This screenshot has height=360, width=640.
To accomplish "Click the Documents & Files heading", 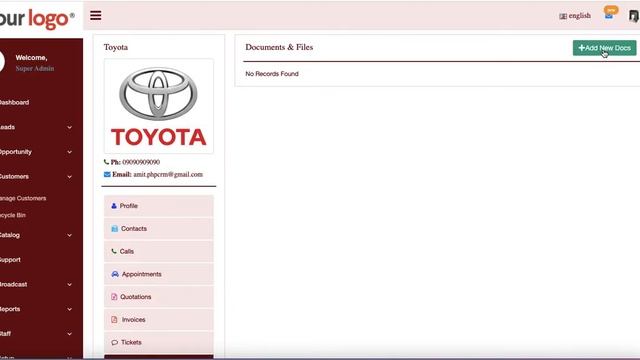I will pos(279,47).
